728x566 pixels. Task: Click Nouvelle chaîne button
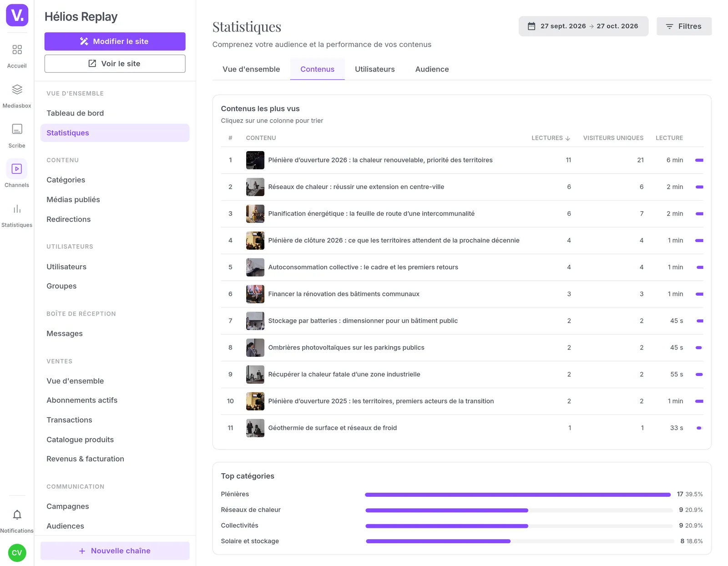(115, 551)
